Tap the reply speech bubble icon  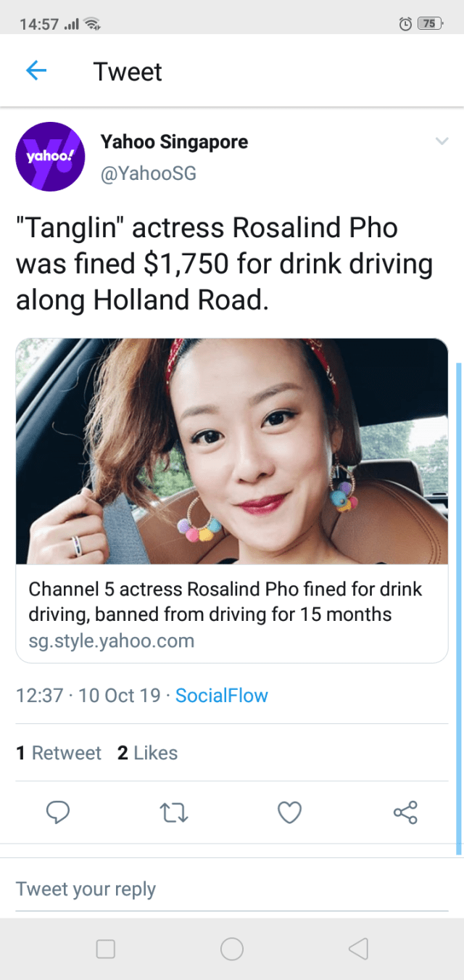pyautogui.click(x=58, y=812)
